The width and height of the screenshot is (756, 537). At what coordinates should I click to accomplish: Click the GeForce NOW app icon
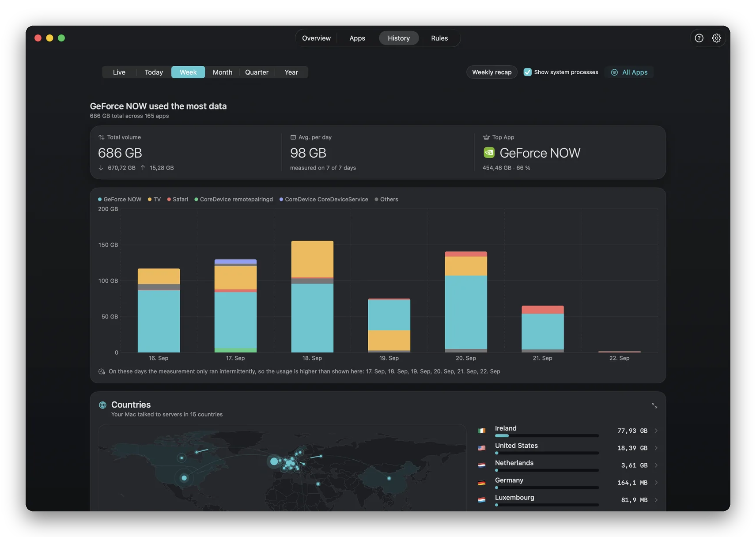coord(489,152)
